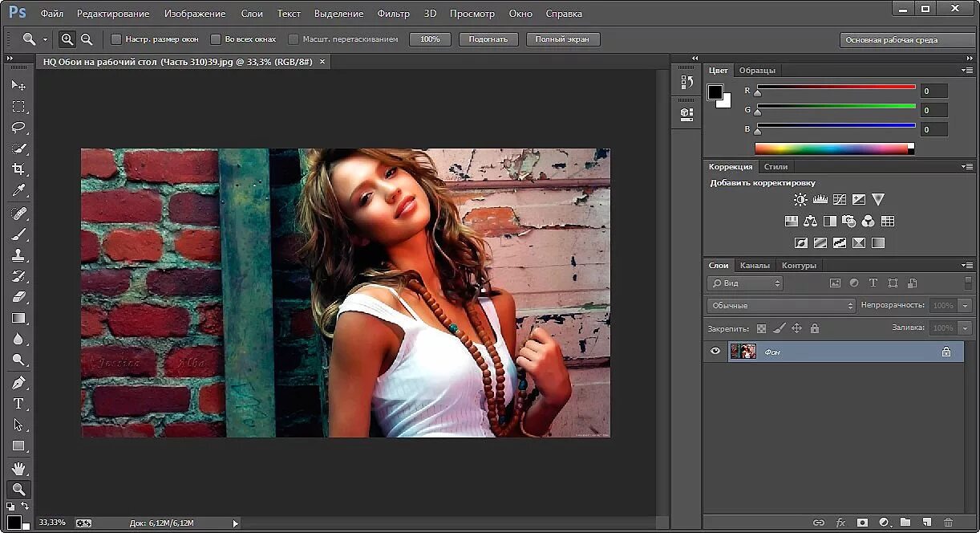Open the layer filter 'Вид' dropdown
980x533 pixels.
(745, 283)
